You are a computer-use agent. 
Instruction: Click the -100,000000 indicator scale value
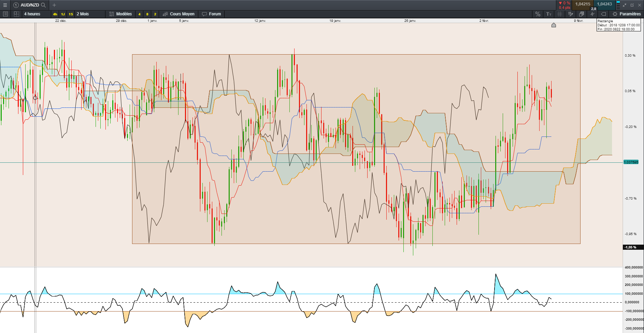pos(634,311)
